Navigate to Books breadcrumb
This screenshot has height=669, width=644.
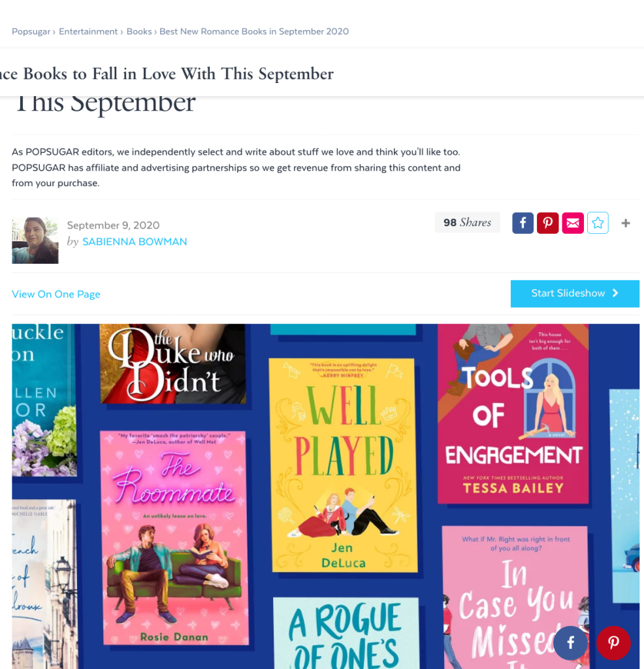(x=139, y=31)
